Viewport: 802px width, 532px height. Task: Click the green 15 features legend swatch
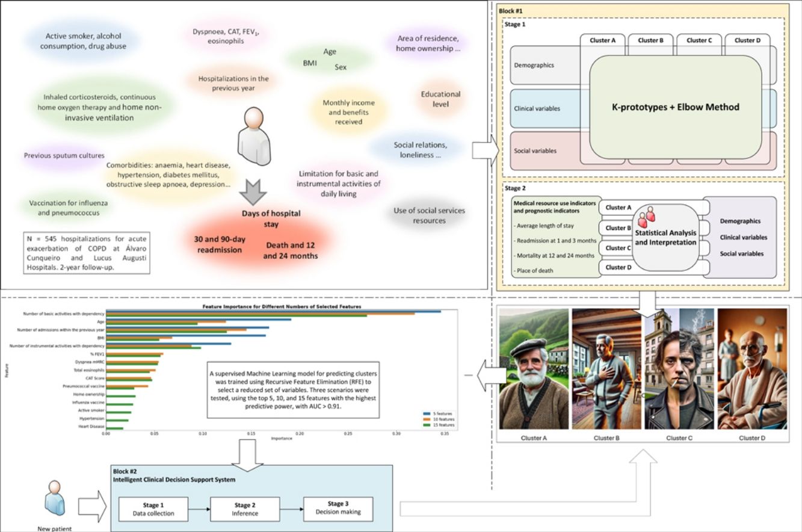[x=426, y=425]
